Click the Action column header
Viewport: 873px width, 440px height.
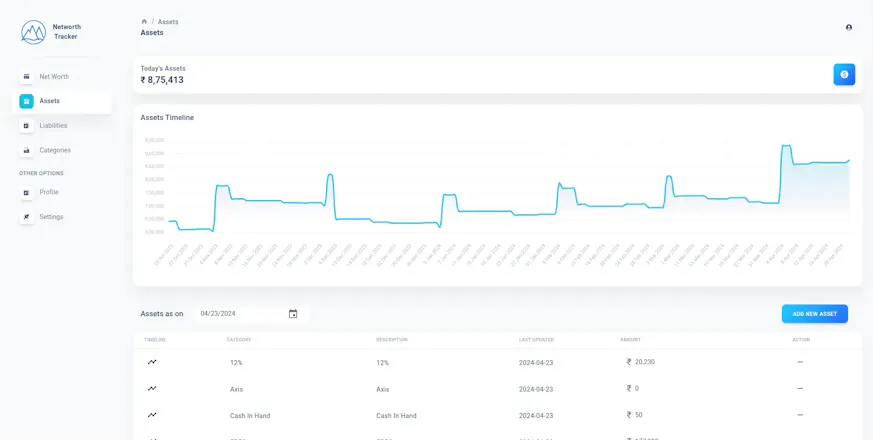(x=801, y=340)
